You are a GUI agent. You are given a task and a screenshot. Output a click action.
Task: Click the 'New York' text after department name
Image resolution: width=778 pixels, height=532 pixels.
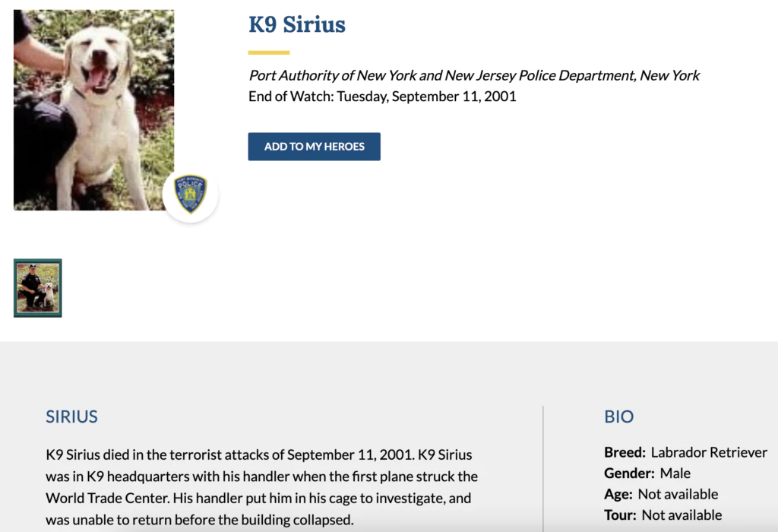tap(669, 75)
